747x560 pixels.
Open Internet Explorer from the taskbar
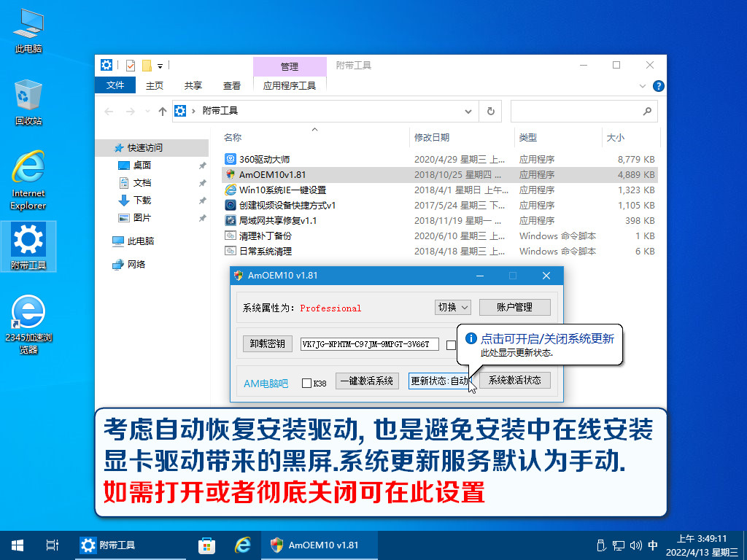click(243, 545)
